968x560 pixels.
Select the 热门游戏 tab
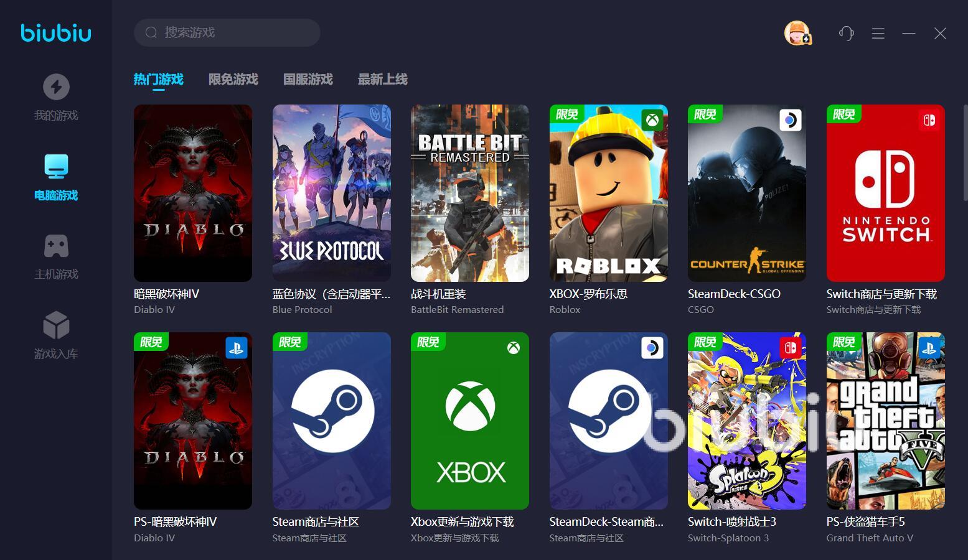[x=158, y=80]
